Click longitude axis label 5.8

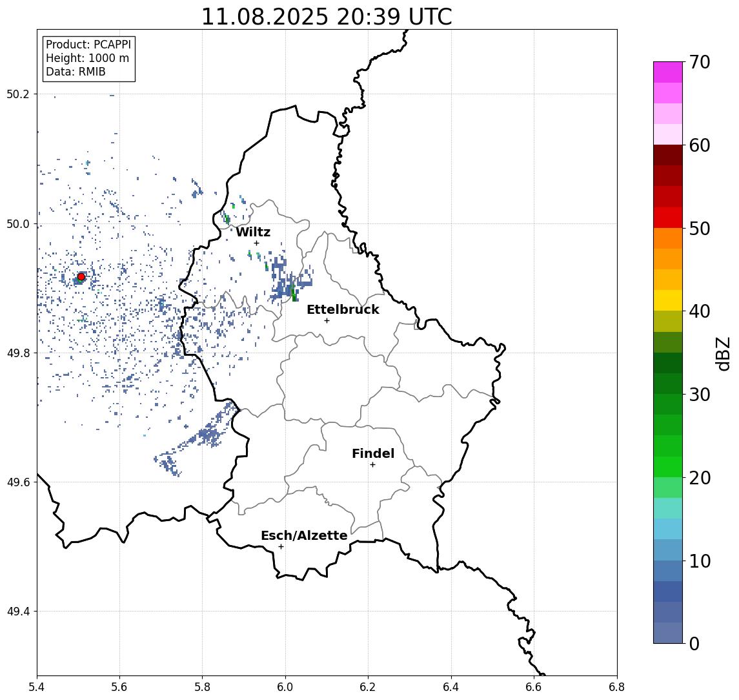(x=202, y=687)
